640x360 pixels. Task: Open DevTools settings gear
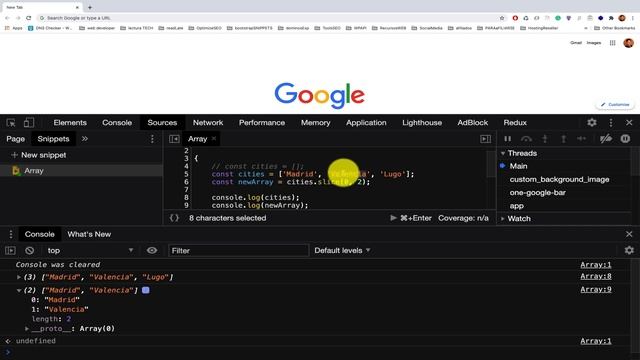pos(592,122)
